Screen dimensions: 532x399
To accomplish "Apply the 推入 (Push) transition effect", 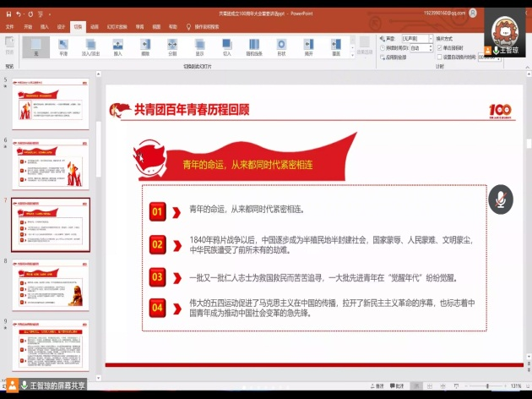I will tap(117, 46).
